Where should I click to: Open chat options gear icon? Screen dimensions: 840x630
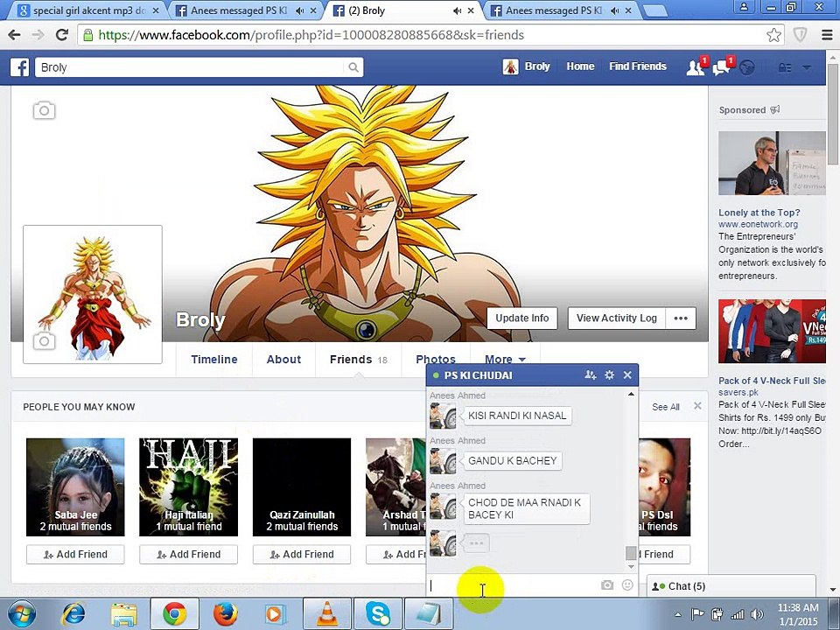coord(609,375)
